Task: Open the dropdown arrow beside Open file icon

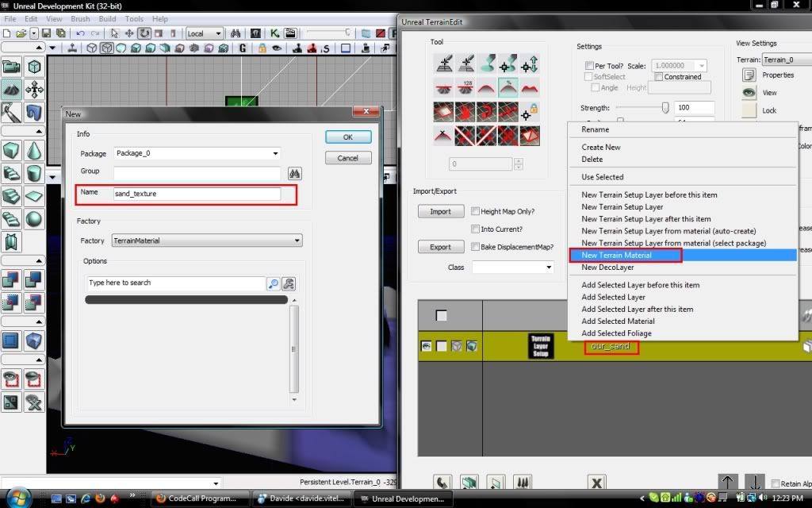Action: (33, 33)
